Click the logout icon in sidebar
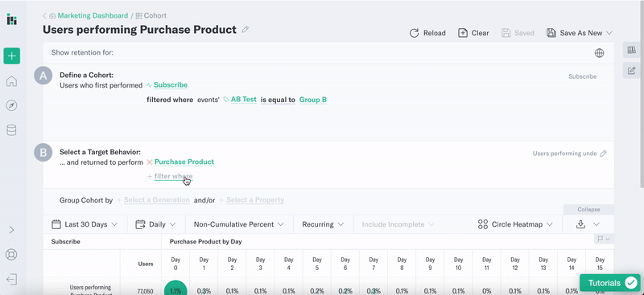644x295 pixels. 11,280
